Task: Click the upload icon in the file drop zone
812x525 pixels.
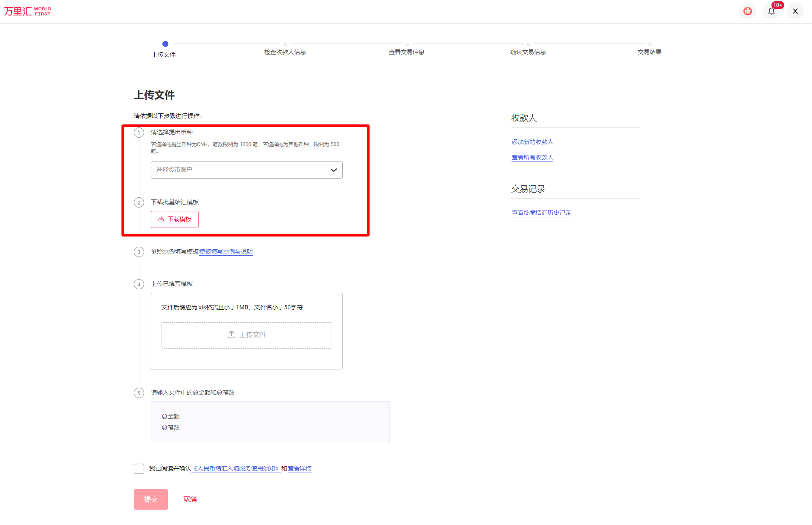Action: (231, 335)
